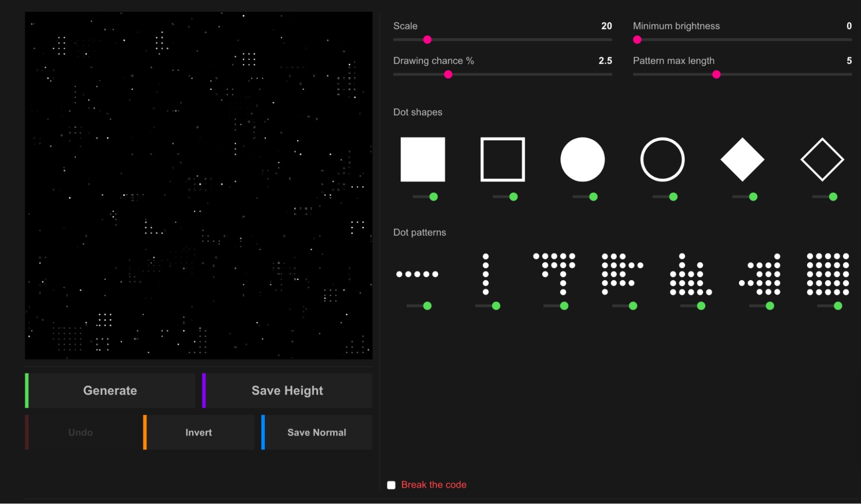861x504 pixels.
Task: Disable the filled square shape toggle
Action: click(x=426, y=197)
